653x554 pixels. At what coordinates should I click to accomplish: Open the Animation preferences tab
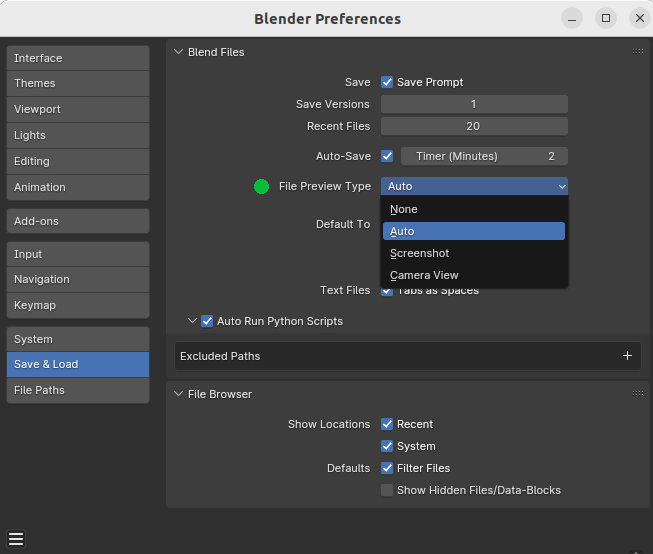click(x=78, y=187)
